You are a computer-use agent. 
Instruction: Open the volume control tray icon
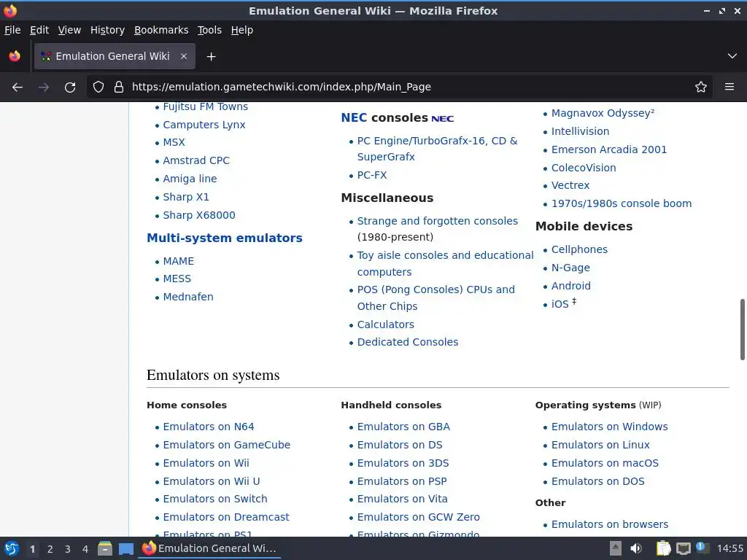[x=636, y=548]
